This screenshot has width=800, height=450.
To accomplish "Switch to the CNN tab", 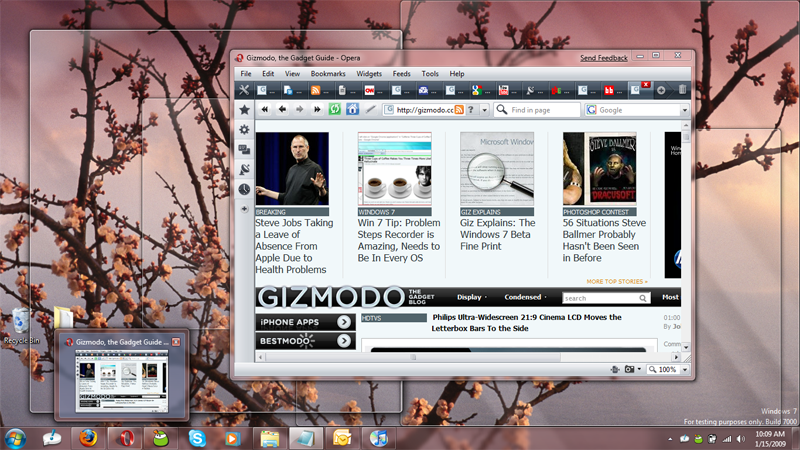I will click(373, 91).
